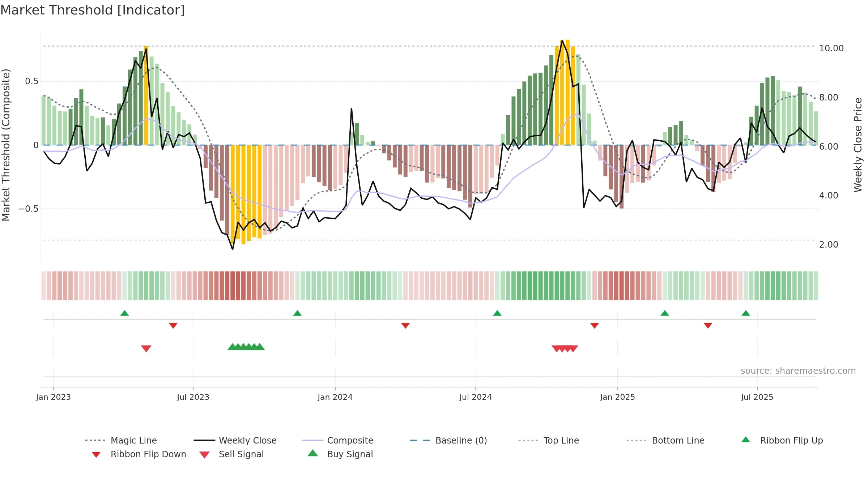Click the ribbon flip down marker near May 2025

point(708,326)
